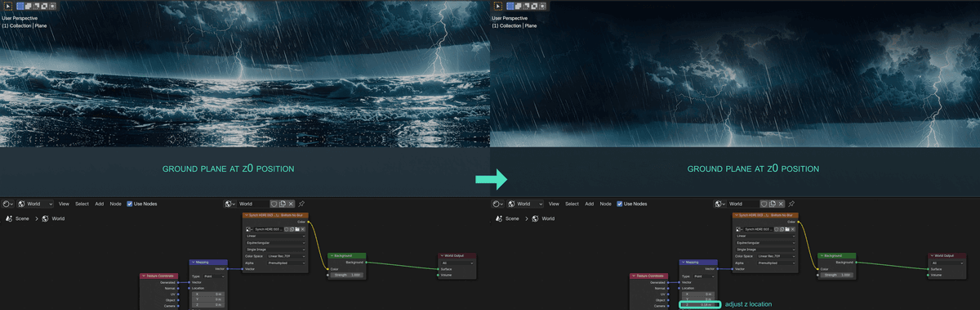Open World shader type dropdown in right editor
Screen dimensions: 980x310
click(x=525, y=204)
